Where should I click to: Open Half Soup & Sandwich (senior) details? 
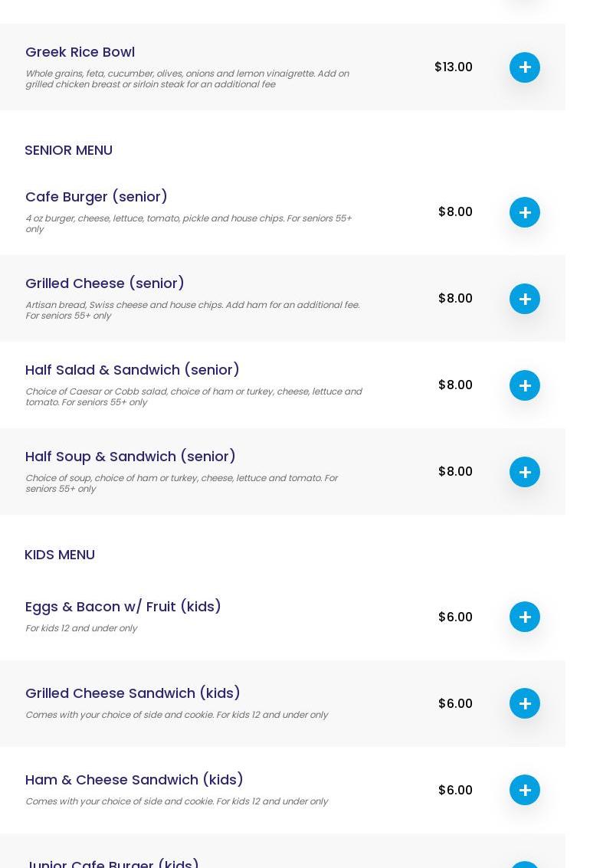coord(130,457)
